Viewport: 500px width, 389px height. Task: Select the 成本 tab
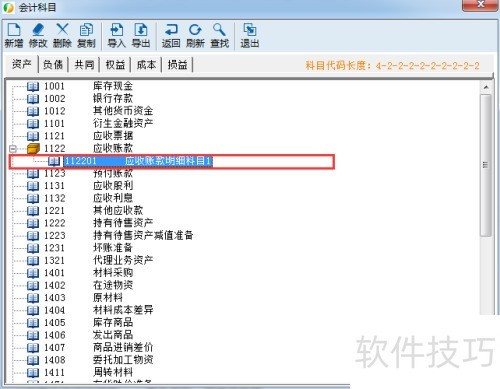click(146, 64)
